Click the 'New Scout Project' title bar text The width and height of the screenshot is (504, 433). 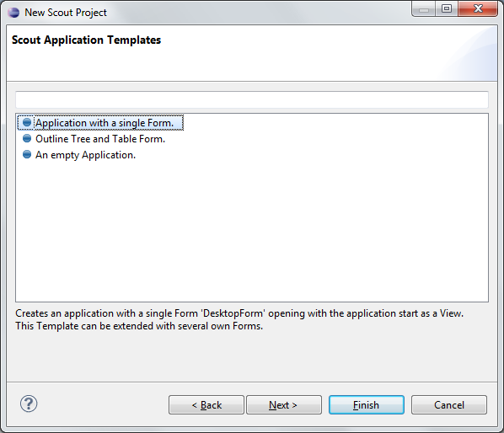[x=66, y=13]
